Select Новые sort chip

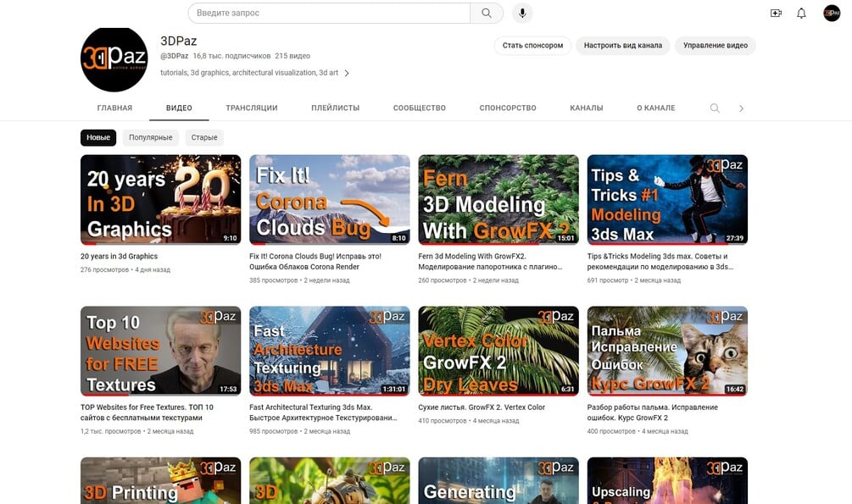click(x=98, y=137)
